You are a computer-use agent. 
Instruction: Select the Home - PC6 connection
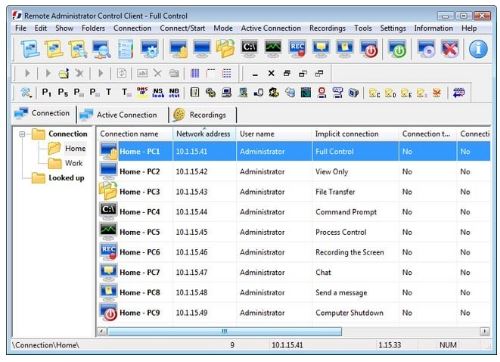(294, 252)
